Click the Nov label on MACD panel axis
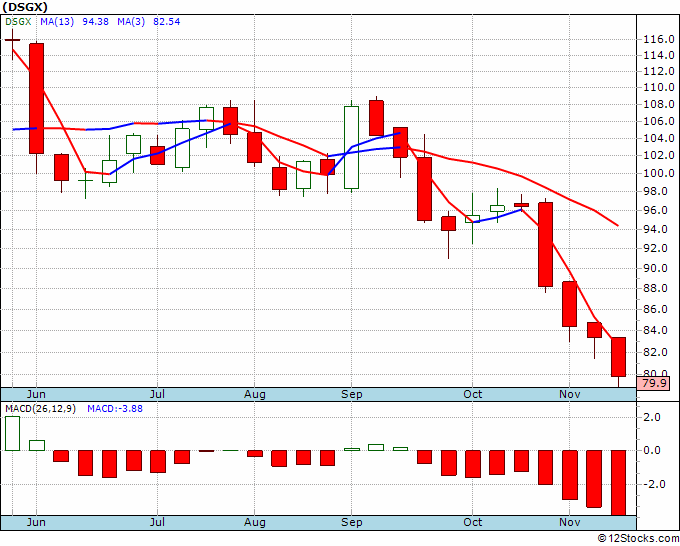Viewport: 680px width, 546px height. (x=569, y=522)
